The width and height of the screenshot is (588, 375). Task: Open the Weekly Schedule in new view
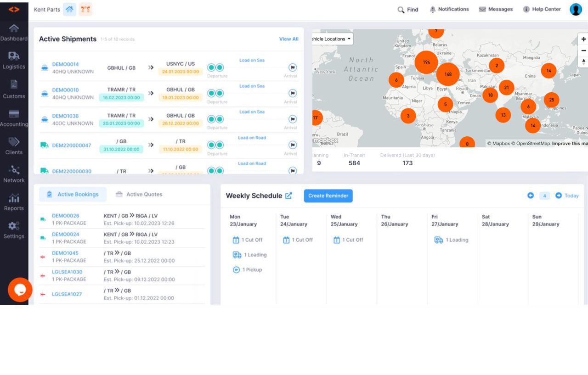289,196
